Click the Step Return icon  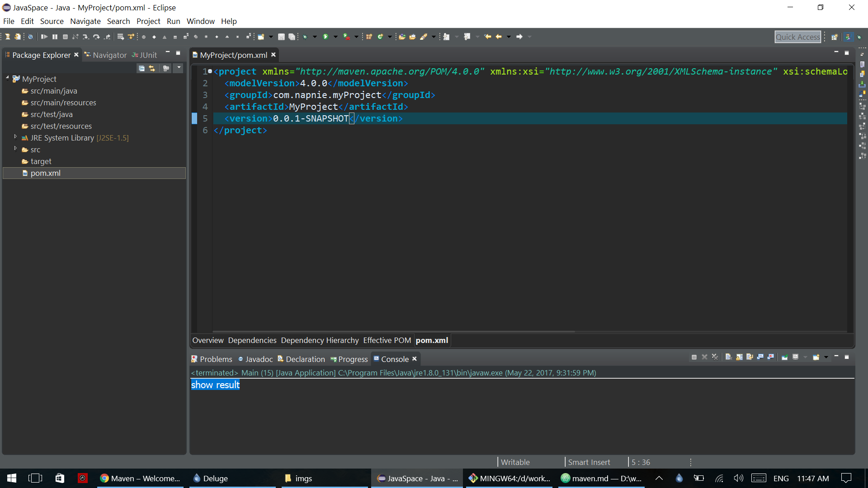(107, 37)
